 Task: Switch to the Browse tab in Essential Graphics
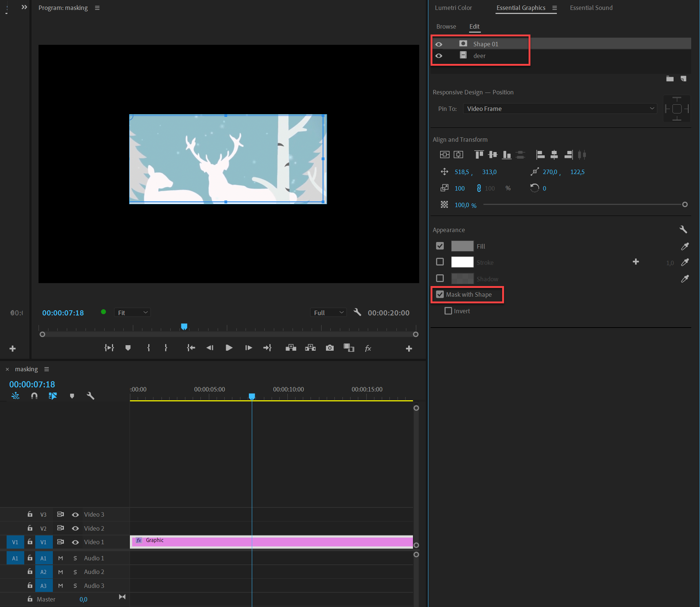pyautogui.click(x=446, y=26)
